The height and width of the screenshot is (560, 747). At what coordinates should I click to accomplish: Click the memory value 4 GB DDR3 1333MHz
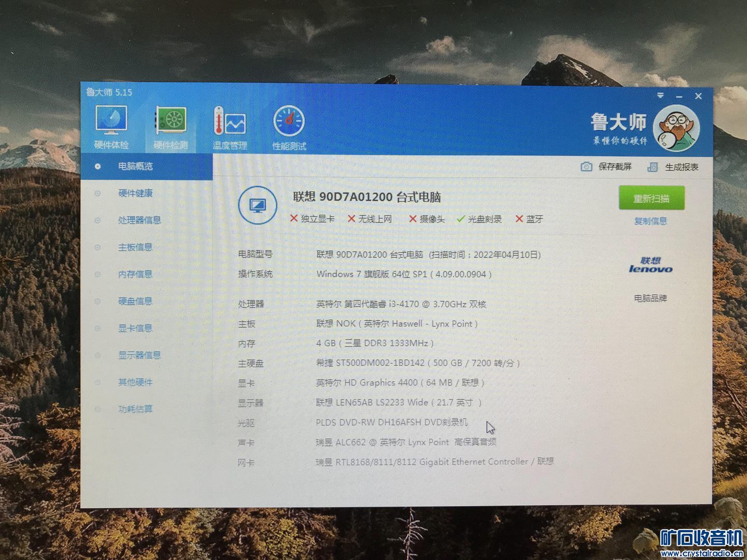(375, 344)
